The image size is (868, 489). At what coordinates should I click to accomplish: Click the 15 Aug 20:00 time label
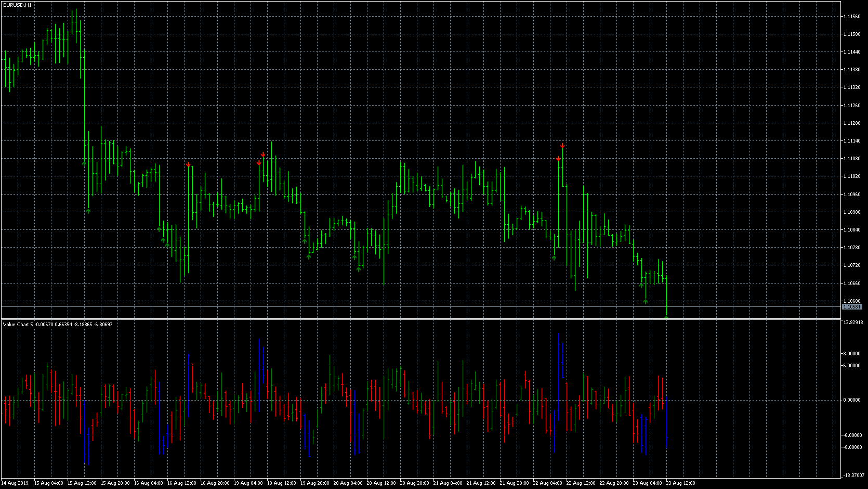tap(115, 483)
